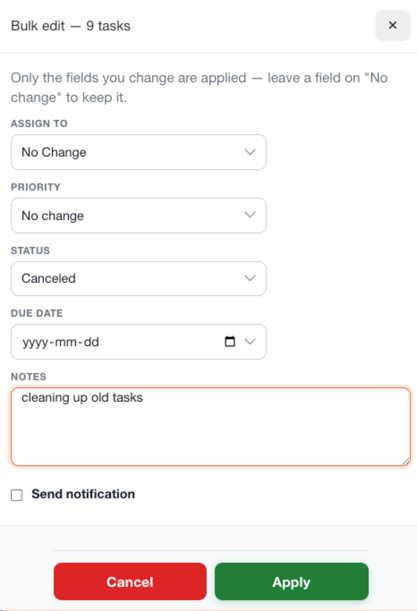Open the Status dropdown showing Canceled
Image resolution: width=417 pixels, height=611 pixels.
pos(139,279)
